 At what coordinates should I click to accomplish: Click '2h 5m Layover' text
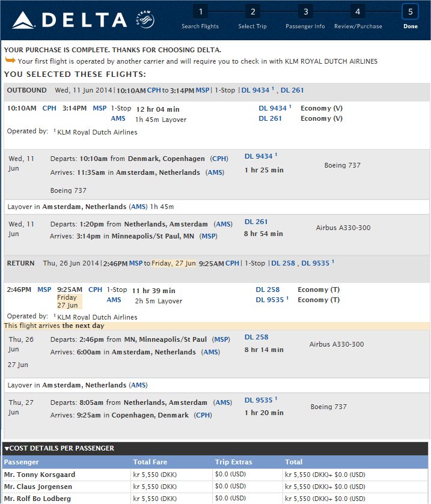(x=159, y=301)
